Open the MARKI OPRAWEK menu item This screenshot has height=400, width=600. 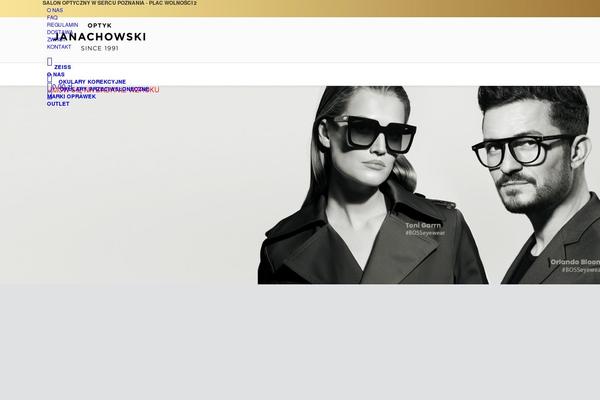point(72,97)
